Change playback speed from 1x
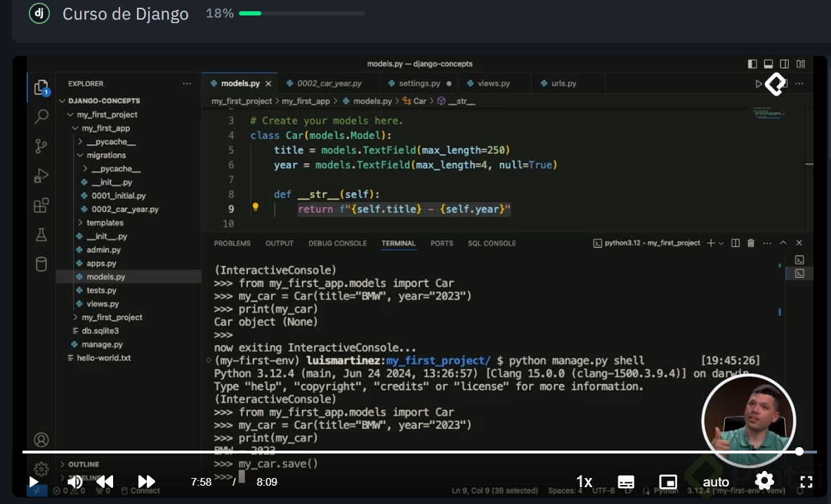The width and height of the screenshot is (831, 504). coord(584,482)
